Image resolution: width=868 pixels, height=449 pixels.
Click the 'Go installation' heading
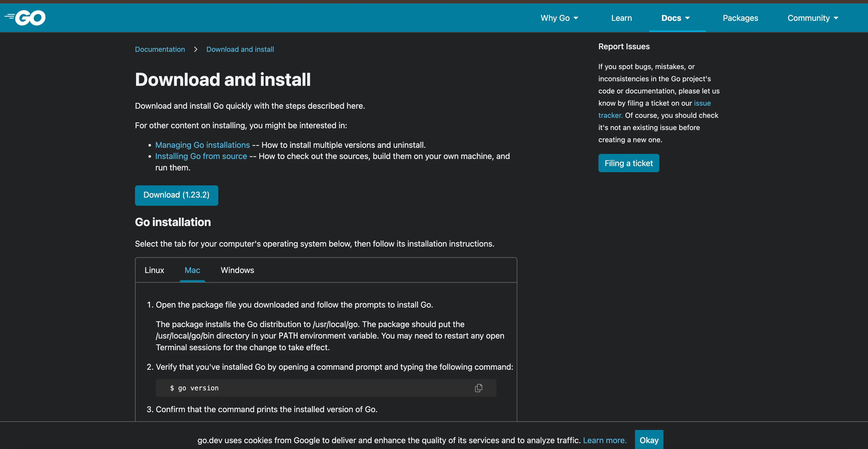coord(173,222)
